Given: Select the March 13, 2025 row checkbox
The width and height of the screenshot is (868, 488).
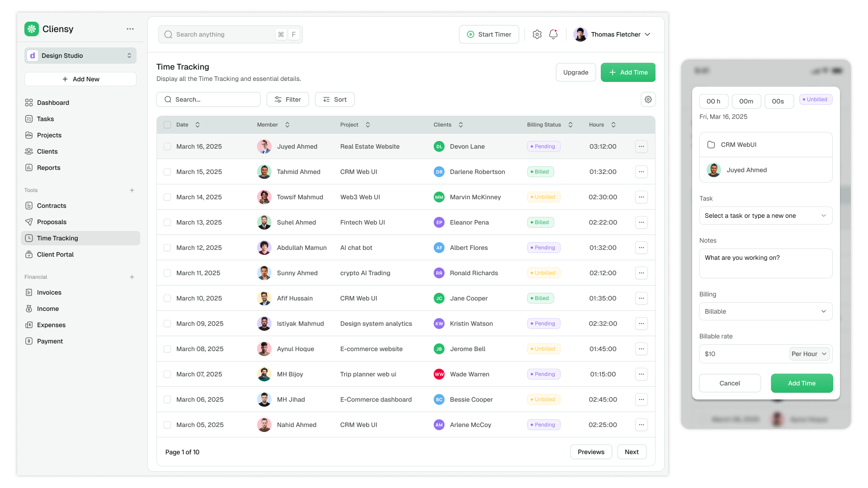Looking at the screenshot, I should 167,222.
